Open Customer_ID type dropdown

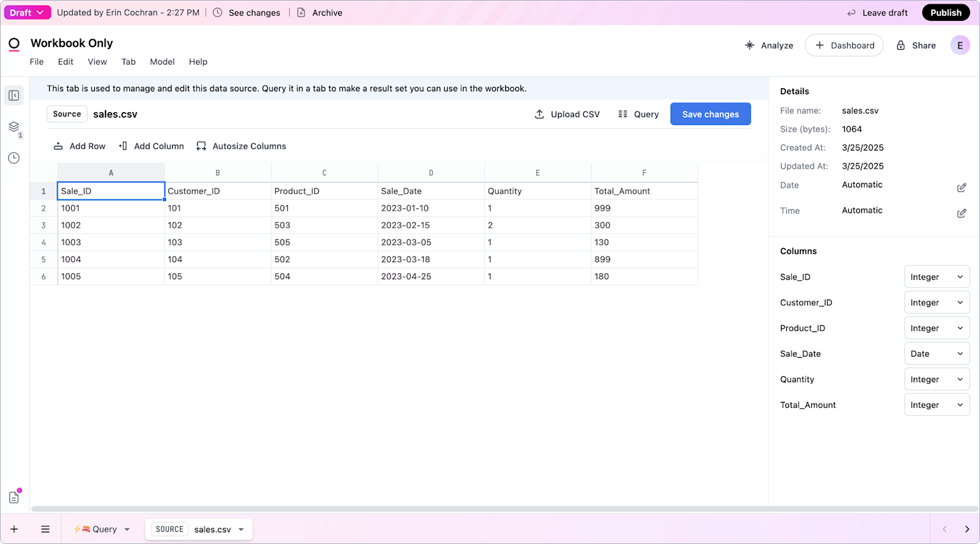[x=937, y=303]
